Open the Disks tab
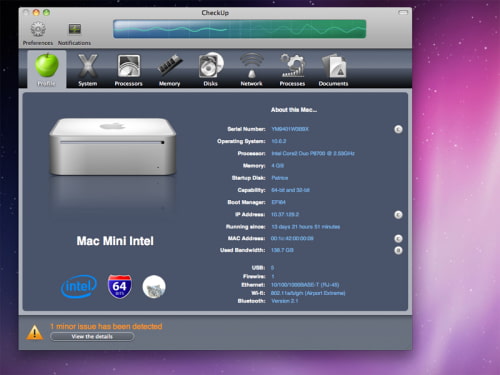The height and width of the screenshot is (375, 500). 211,70
